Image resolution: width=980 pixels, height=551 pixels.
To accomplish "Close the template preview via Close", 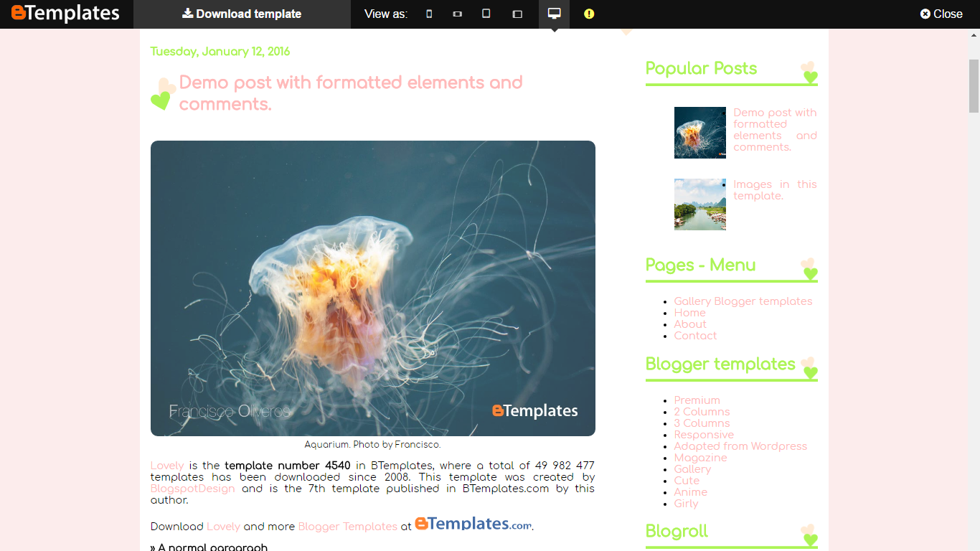I will [941, 13].
